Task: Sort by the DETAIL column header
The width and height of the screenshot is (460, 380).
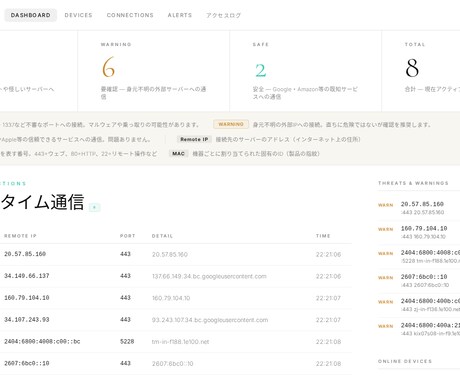Action: click(162, 236)
